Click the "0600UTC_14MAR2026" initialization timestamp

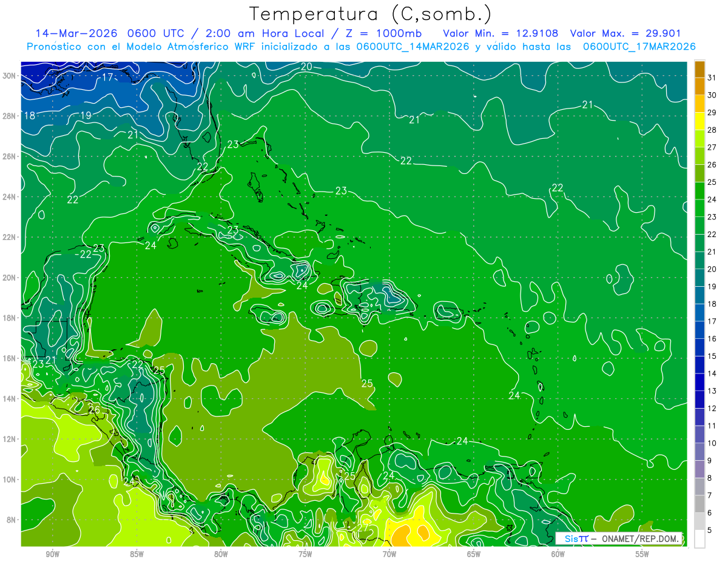pyautogui.click(x=413, y=47)
